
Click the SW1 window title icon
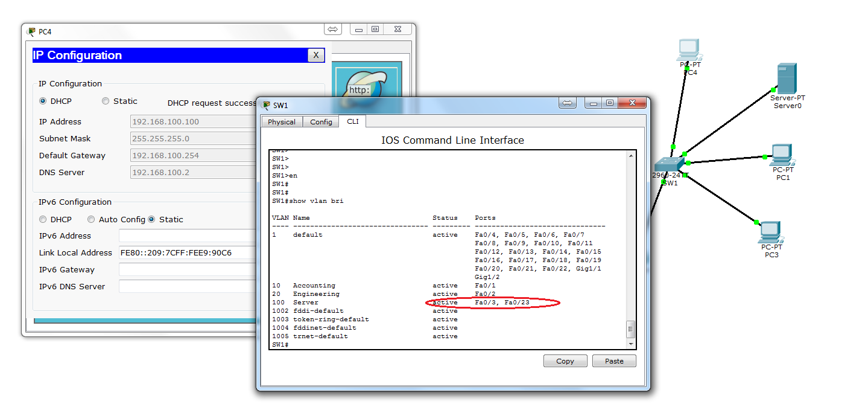pos(267,105)
